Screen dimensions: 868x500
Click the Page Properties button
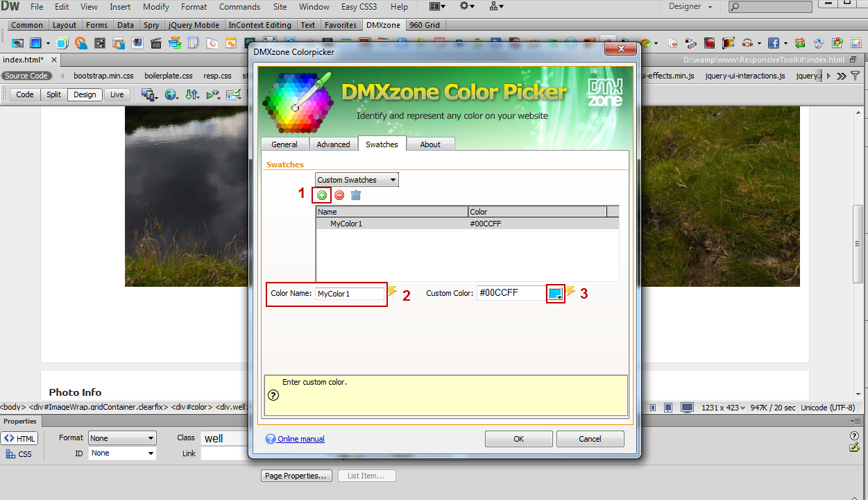point(296,476)
